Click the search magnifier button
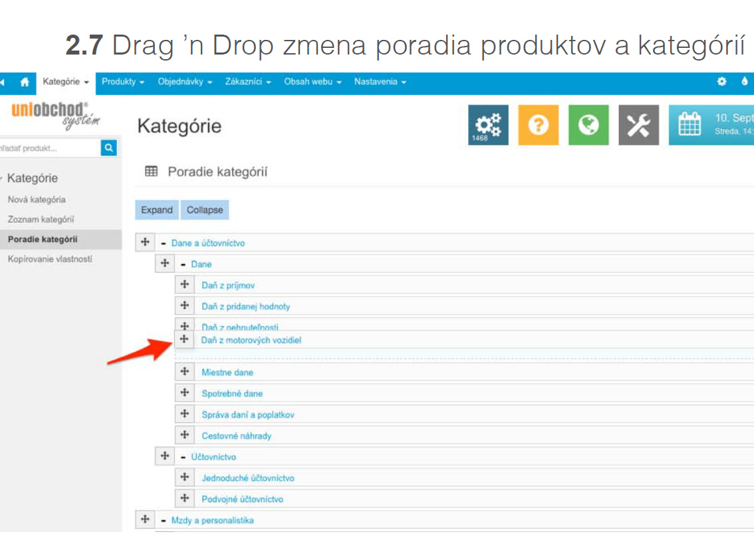Viewport: 754px width, 560px height. 109,148
